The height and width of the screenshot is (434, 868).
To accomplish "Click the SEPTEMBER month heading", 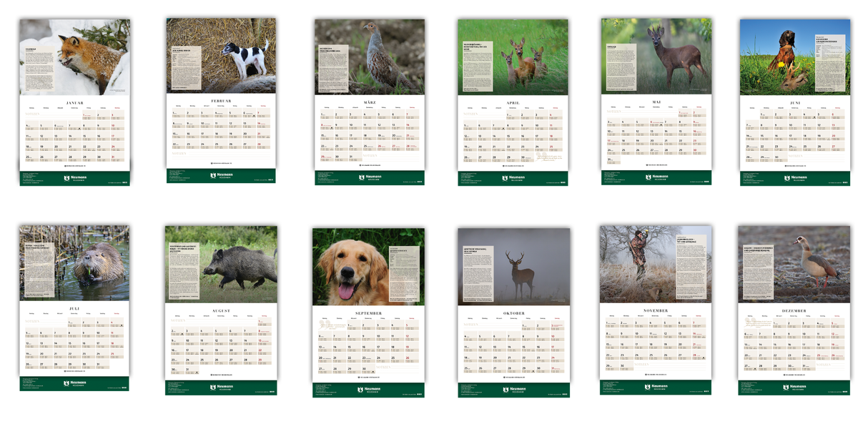I will coord(368,313).
